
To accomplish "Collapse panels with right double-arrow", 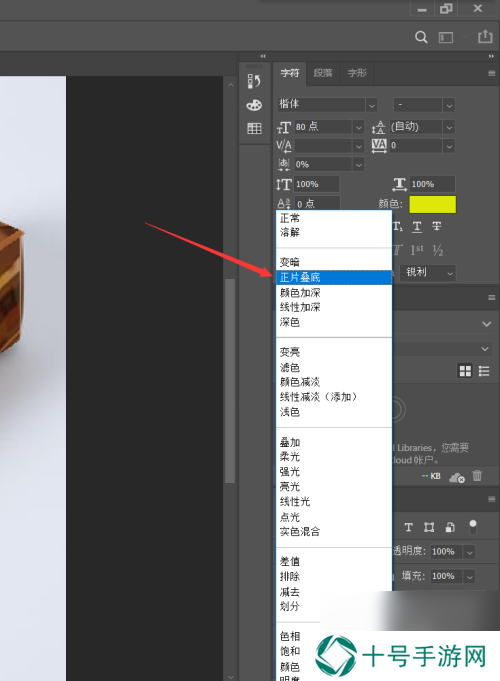I will [x=491, y=56].
